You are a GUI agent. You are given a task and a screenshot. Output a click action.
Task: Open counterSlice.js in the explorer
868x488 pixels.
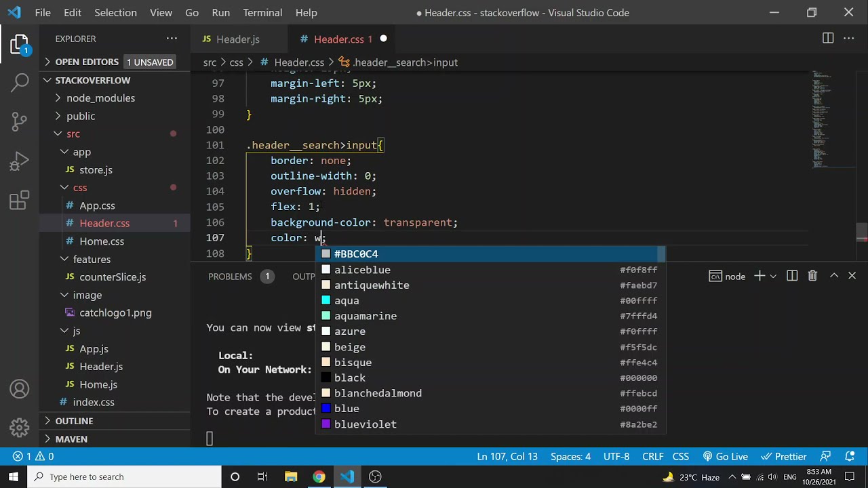point(113,277)
